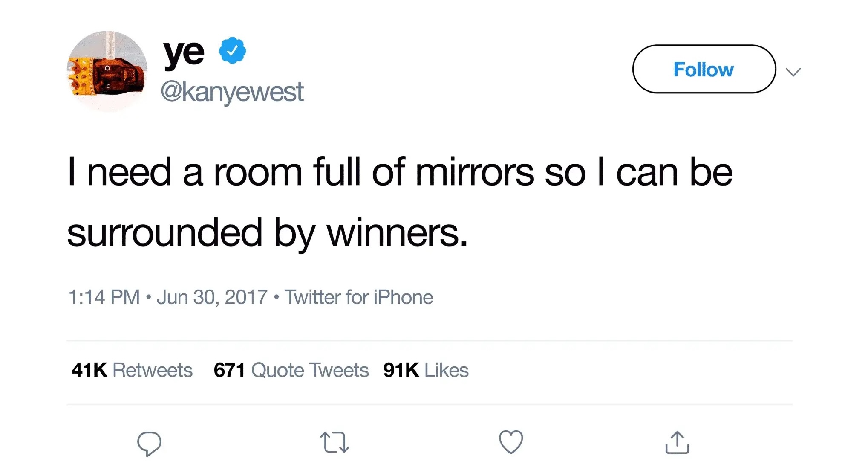Show the 91K Likes list
Viewport: 868px width, 473px height.
click(426, 370)
